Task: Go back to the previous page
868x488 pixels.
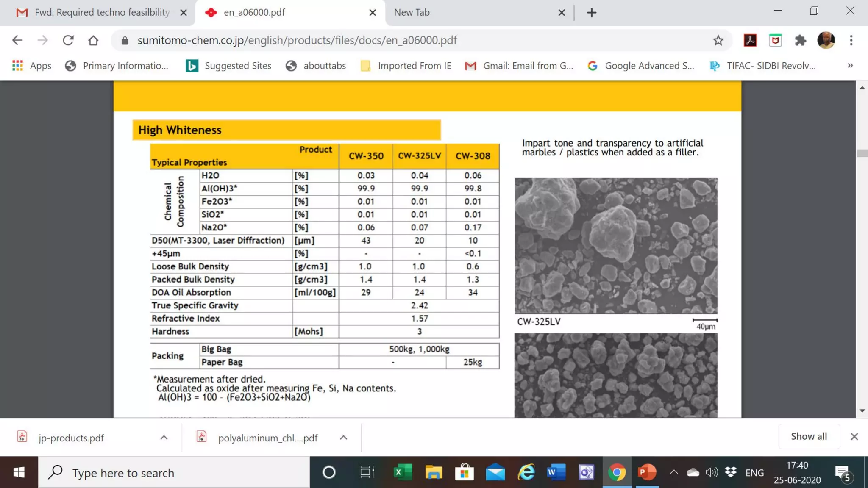Action: [x=17, y=40]
